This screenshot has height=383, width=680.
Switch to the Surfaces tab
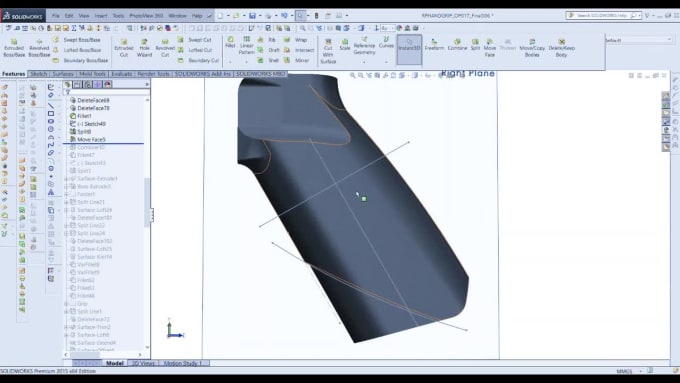click(x=63, y=74)
